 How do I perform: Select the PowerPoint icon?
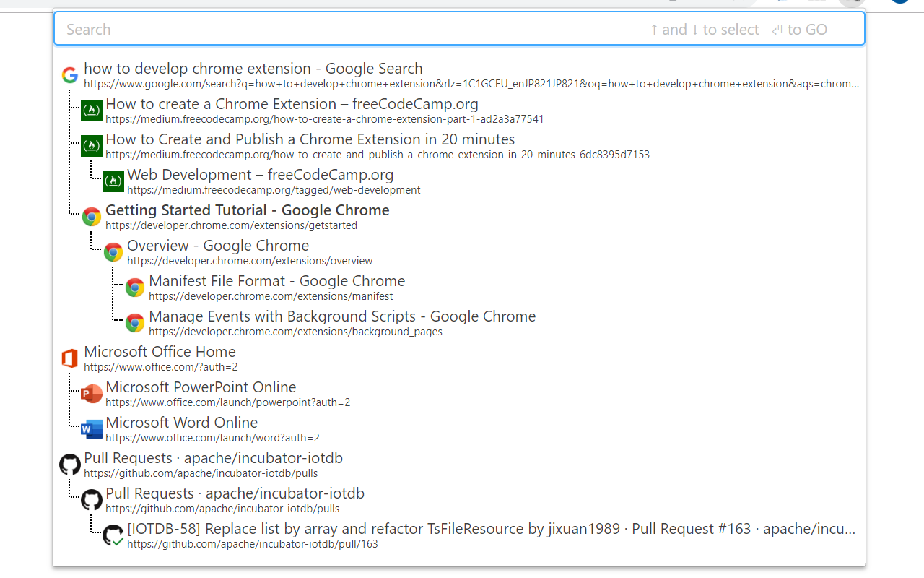pyautogui.click(x=91, y=393)
